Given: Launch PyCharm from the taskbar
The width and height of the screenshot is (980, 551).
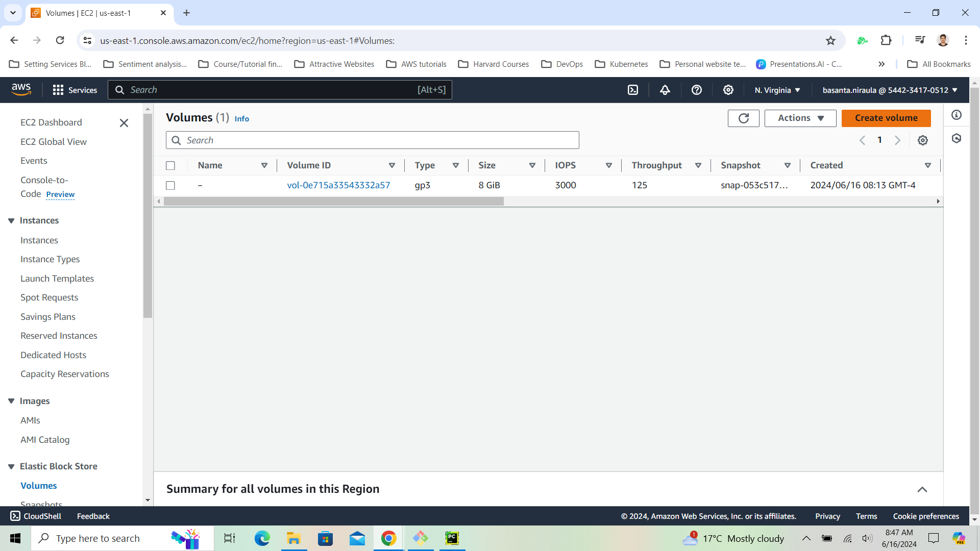Looking at the screenshot, I should point(452,538).
